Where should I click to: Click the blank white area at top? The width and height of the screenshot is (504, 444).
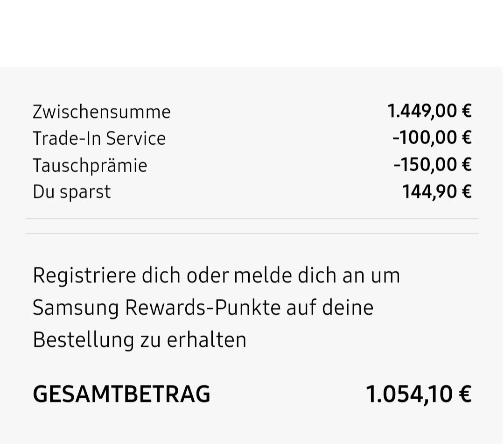(x=252, y=33)
